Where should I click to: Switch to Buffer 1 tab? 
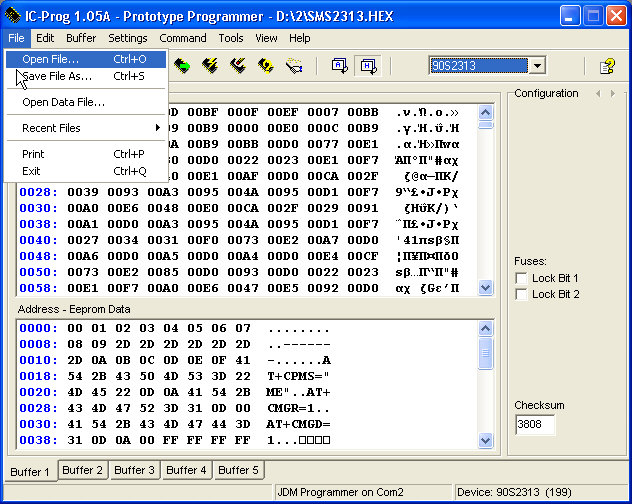30,471
